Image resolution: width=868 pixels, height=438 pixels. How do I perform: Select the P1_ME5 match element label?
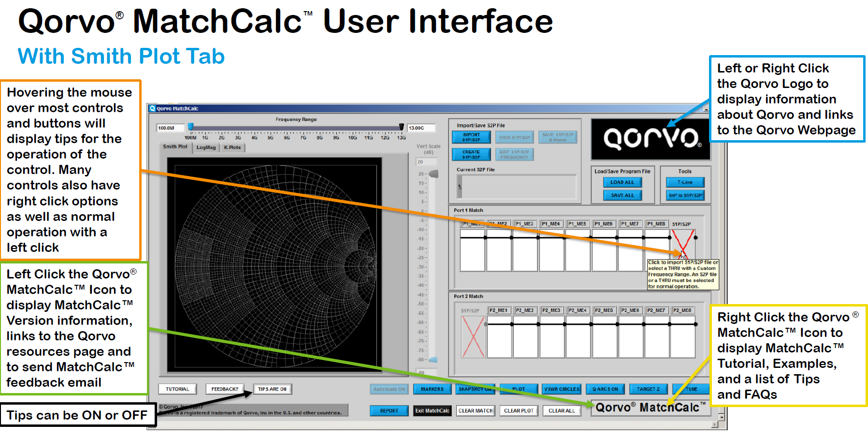click(577, 224)
